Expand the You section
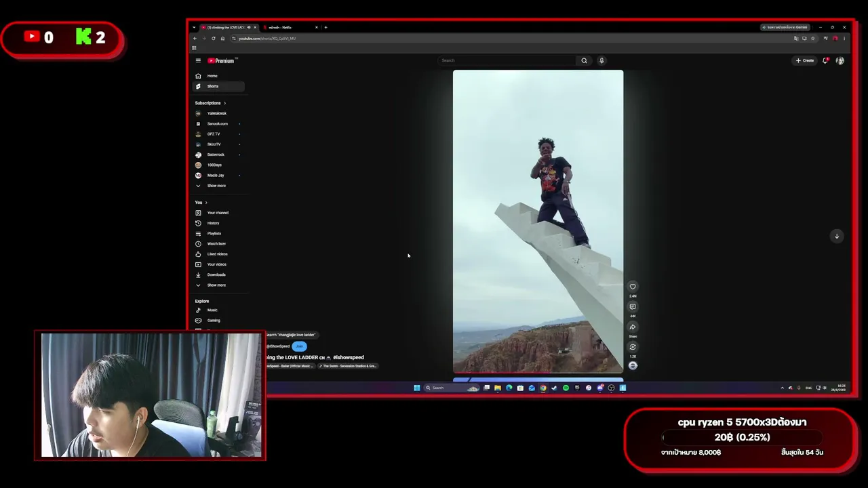The image size is (868, 488). (x=201, y=203)
